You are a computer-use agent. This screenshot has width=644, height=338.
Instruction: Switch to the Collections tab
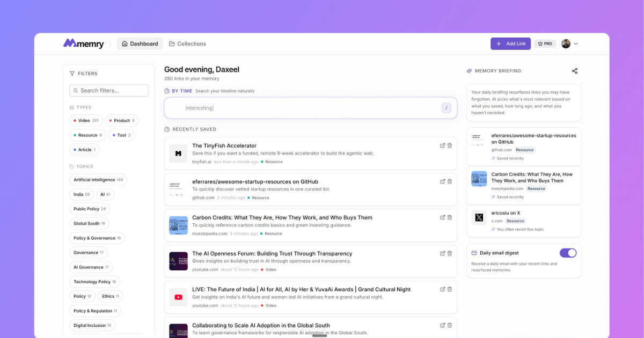click(x=187, y=44)
